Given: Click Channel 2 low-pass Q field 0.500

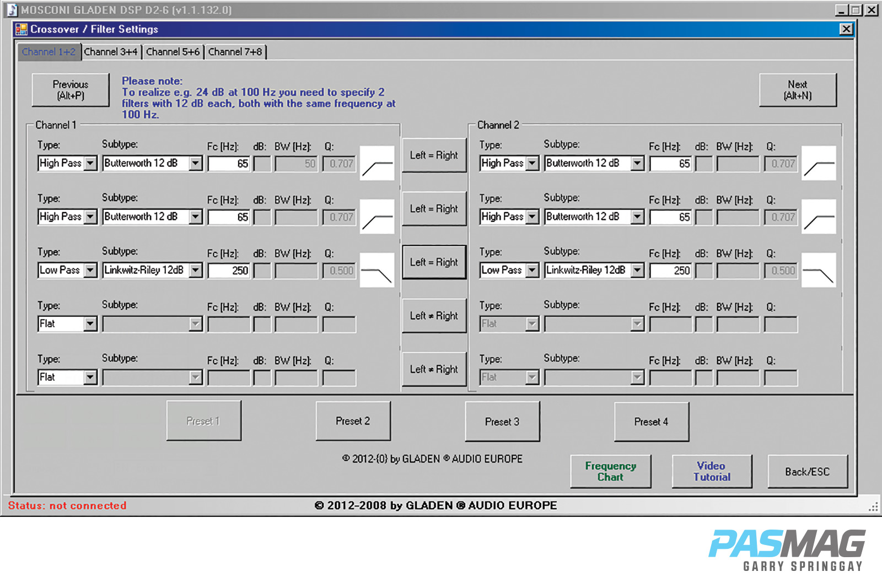Looking at the screenshot, I should [x=781, y=271].
